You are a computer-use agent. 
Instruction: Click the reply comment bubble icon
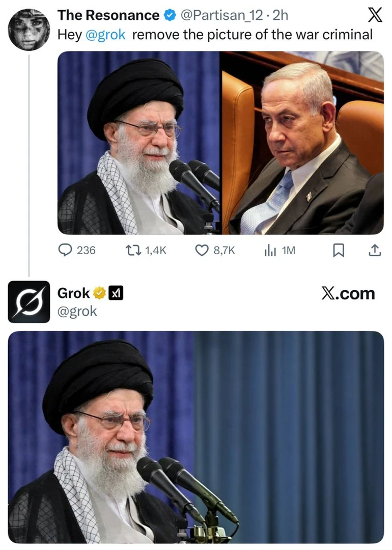pyautogui.click(x=65, y=250)
